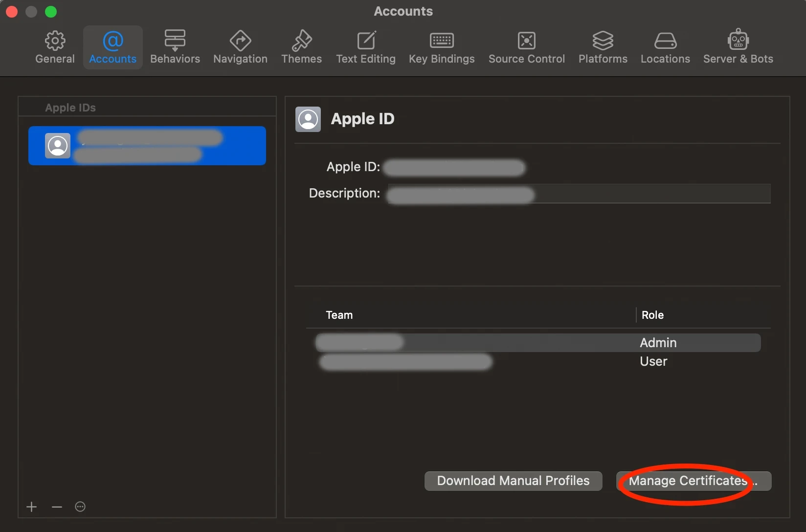Select the Accounts tab
Image resolution: width=806 pixels, height=532 pixels.
coord(112,47)
